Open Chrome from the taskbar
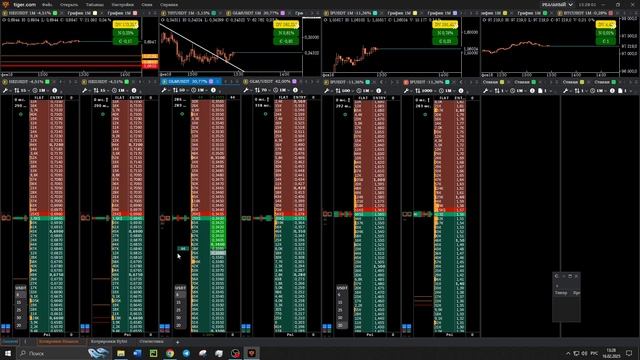Screen dimensions: 640x360 point(170,353)
